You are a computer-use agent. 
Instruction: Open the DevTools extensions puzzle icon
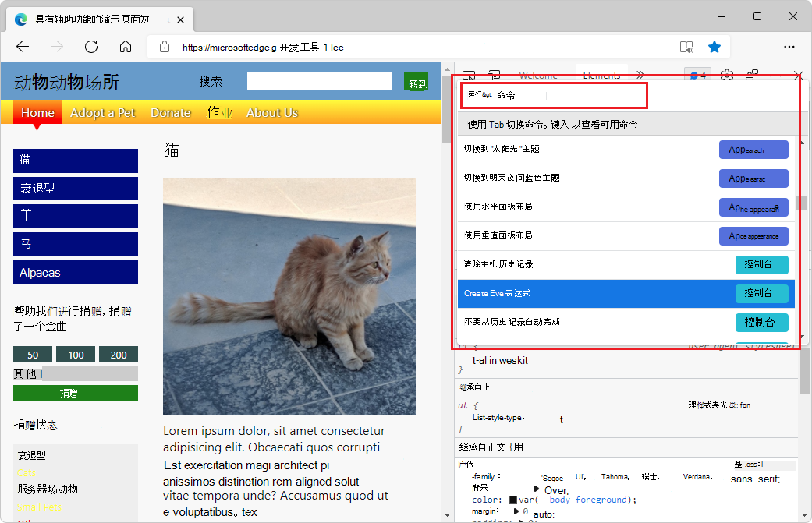point(751,75)
